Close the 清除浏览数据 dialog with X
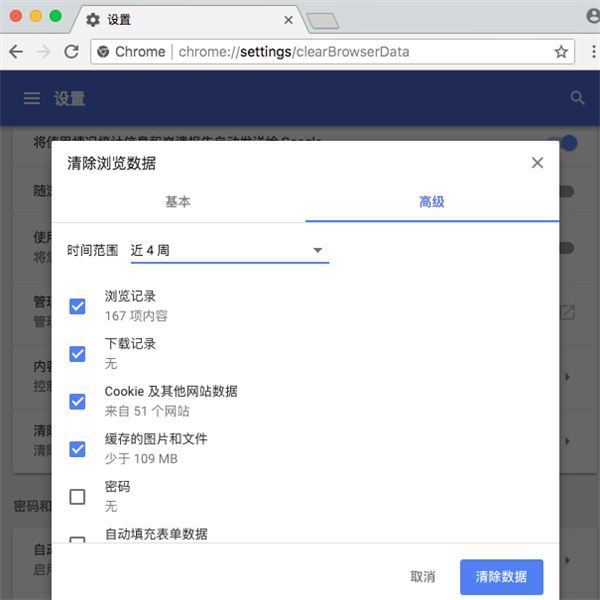 click(537, 163)
